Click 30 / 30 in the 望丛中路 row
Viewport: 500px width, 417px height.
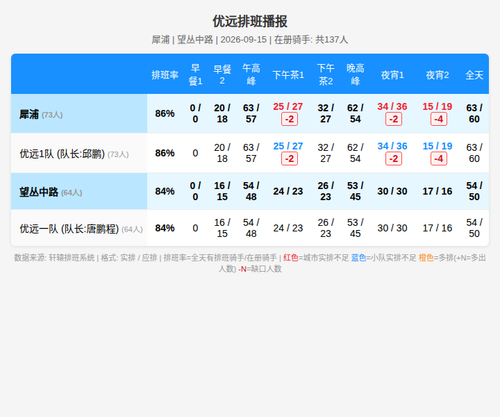(392, 191)
